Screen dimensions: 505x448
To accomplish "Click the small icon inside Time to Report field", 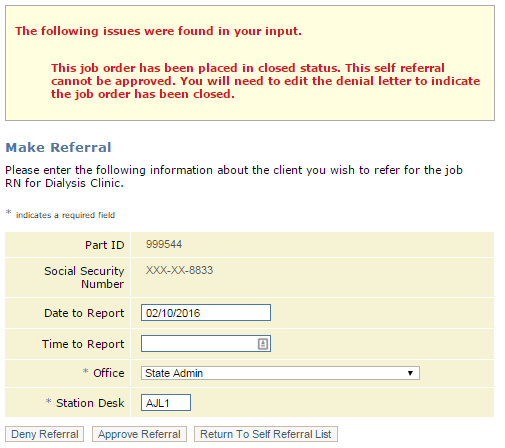I will click(x=263, y=344).
